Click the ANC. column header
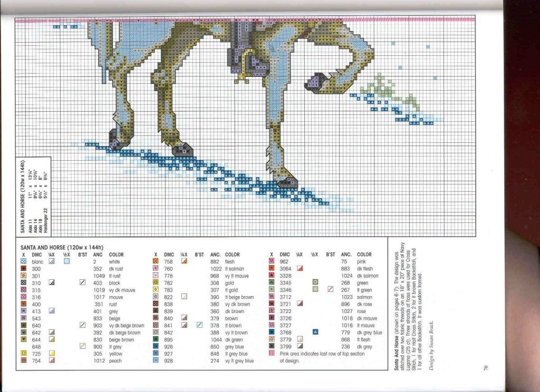Viewport: 540px width, 392px height. (x=98, y=254)
